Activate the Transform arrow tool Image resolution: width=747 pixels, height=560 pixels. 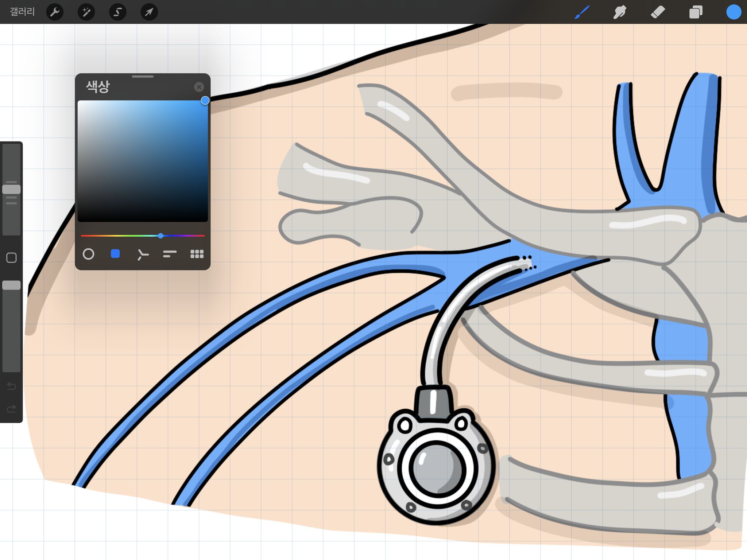[149, 12]
